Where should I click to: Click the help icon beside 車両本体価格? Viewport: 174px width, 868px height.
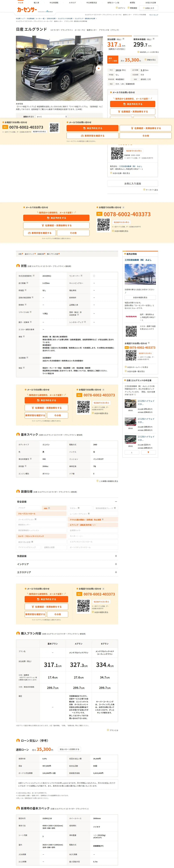[153, 39]
